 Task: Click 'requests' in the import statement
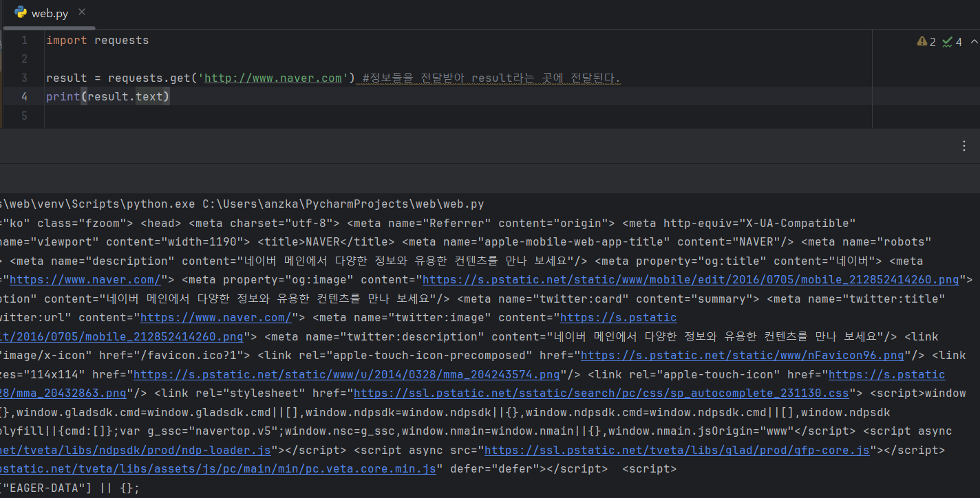(121, 40)
